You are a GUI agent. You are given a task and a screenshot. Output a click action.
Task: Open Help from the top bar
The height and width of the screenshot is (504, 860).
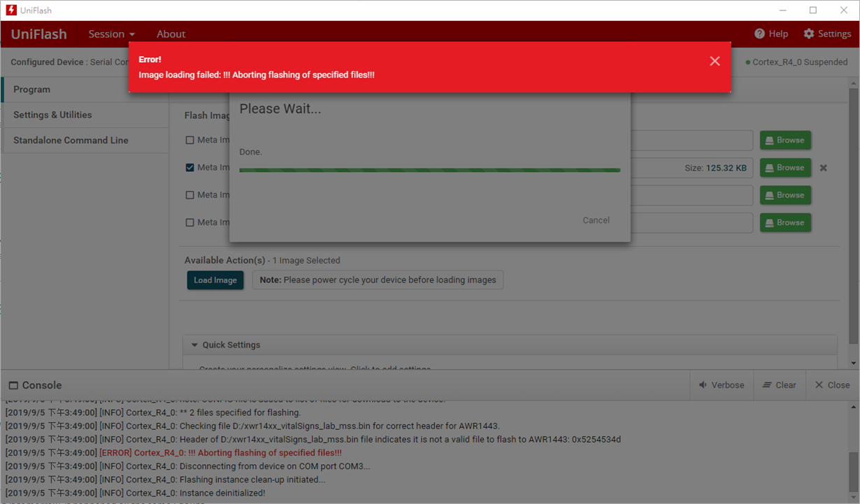coord(771,34)
